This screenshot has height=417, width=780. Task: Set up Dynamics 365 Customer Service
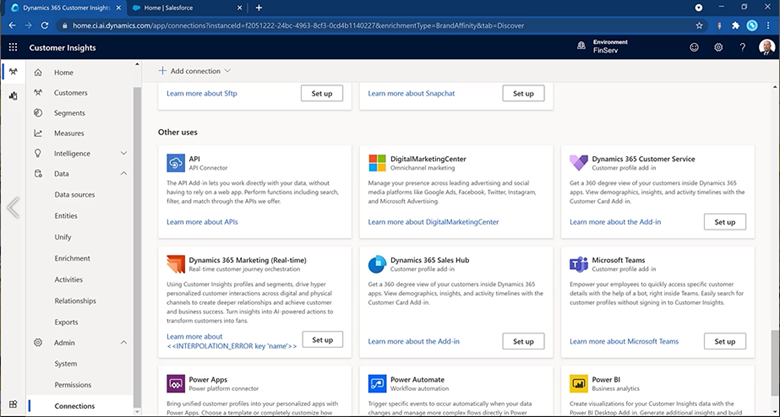pyautogui.click(x=725, y=222)
